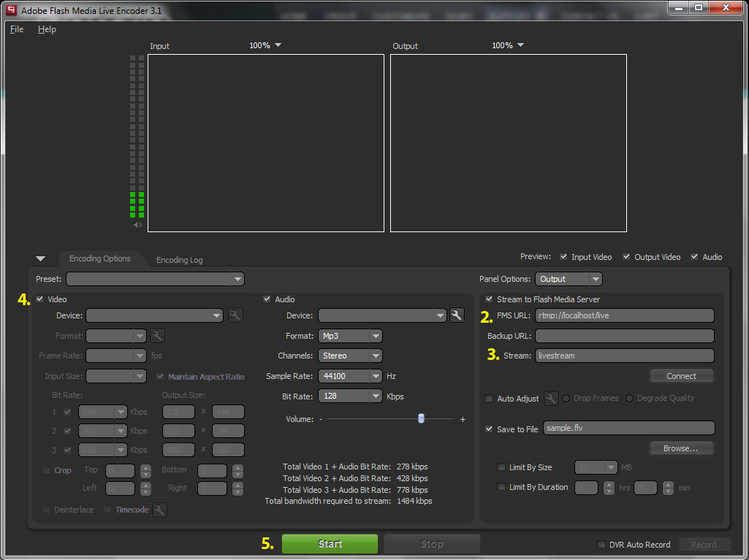Select the Degrade Quality radio button

630,398
